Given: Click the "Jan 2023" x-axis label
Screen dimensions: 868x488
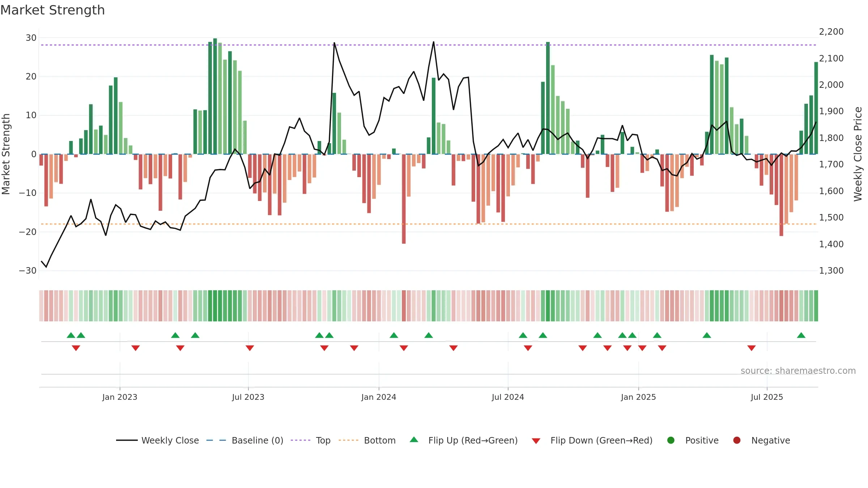Looking at the screenshot, I should click(120, 397).
